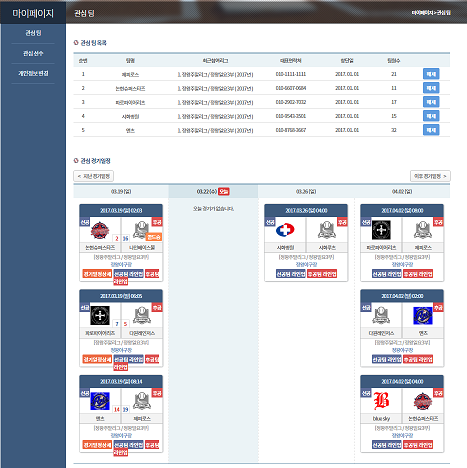467x468 pixels.
Task: Click the black cross logo in the 03.19 05:05 game
Action: pyautogui.click(x=100, y=315)
